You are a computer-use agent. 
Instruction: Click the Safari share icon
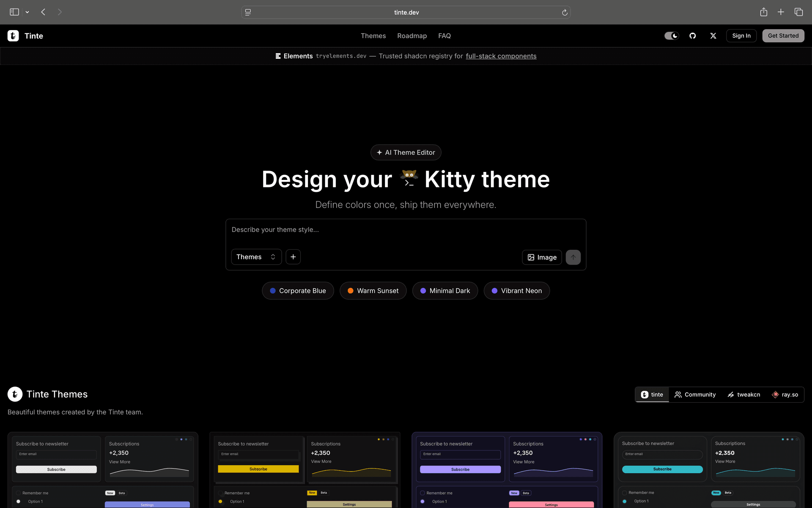coord(763,12)
